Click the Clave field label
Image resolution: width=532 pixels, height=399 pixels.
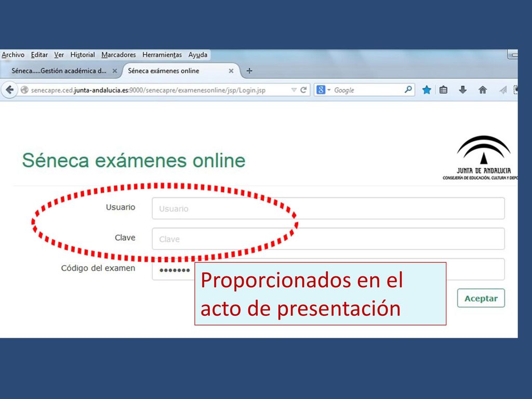125,238
